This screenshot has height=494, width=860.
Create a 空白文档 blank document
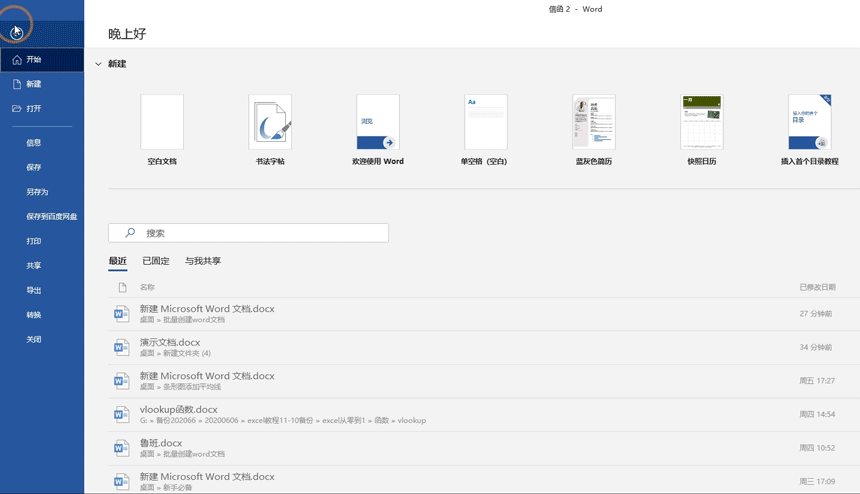coord(162,130)
